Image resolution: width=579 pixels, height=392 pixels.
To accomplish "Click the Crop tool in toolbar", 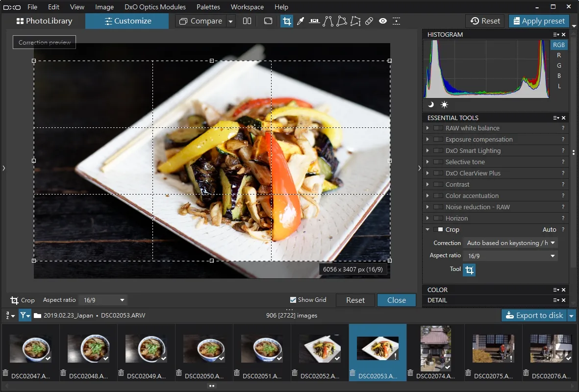I will click(x=287, y=21).
